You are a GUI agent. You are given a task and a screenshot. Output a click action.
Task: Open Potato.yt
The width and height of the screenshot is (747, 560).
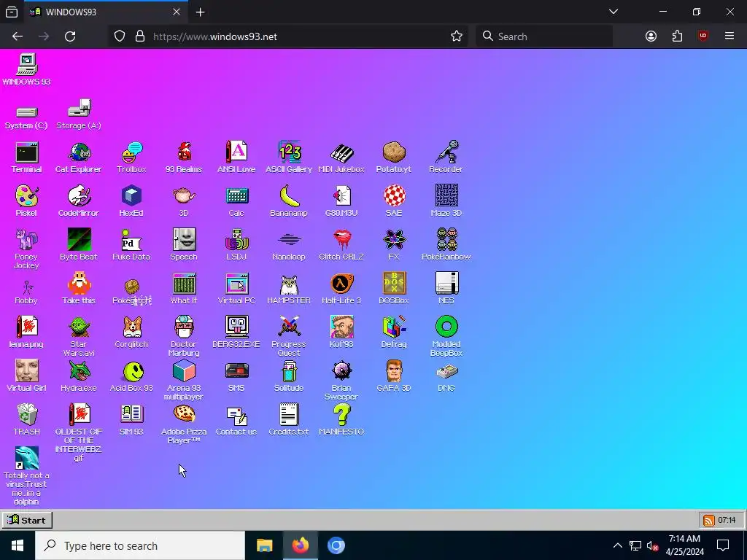[393, 157]
